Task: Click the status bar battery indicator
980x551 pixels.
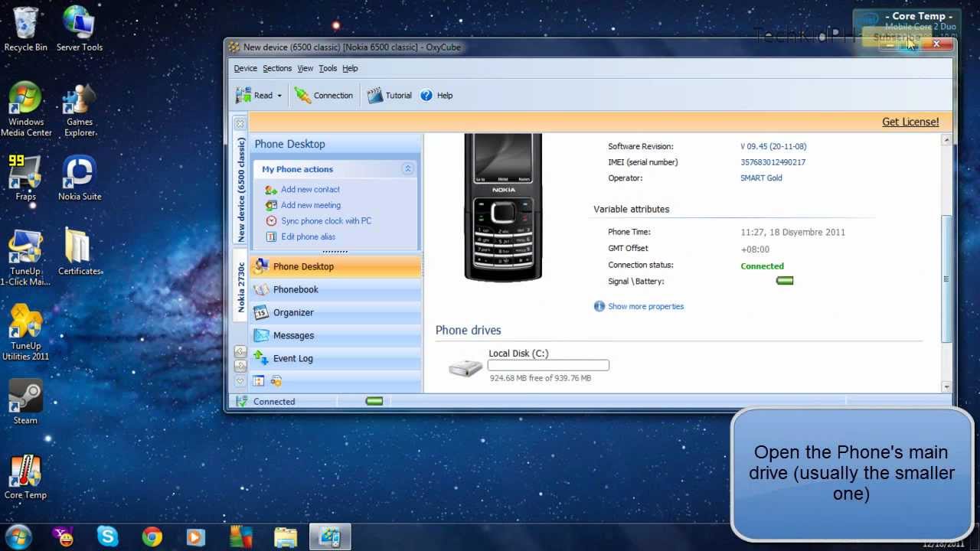Action: coord(374,401)
